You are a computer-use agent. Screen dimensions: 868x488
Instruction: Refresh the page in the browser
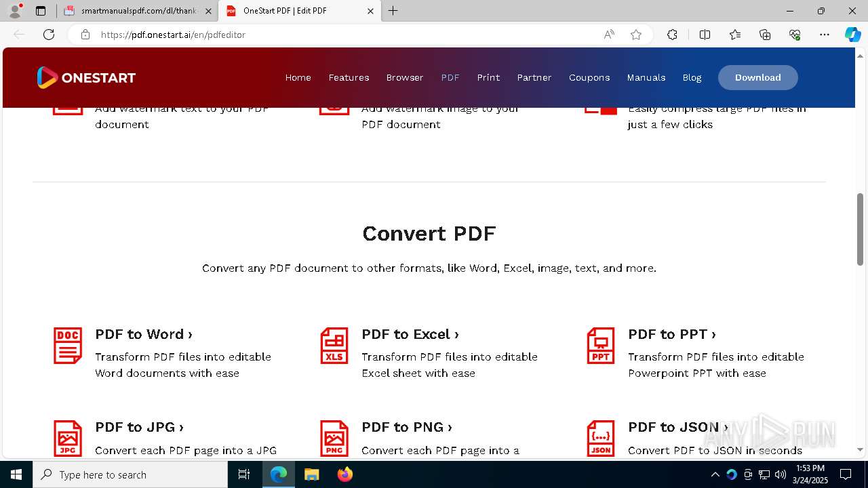pyautogui.click(x=49, y=35)
